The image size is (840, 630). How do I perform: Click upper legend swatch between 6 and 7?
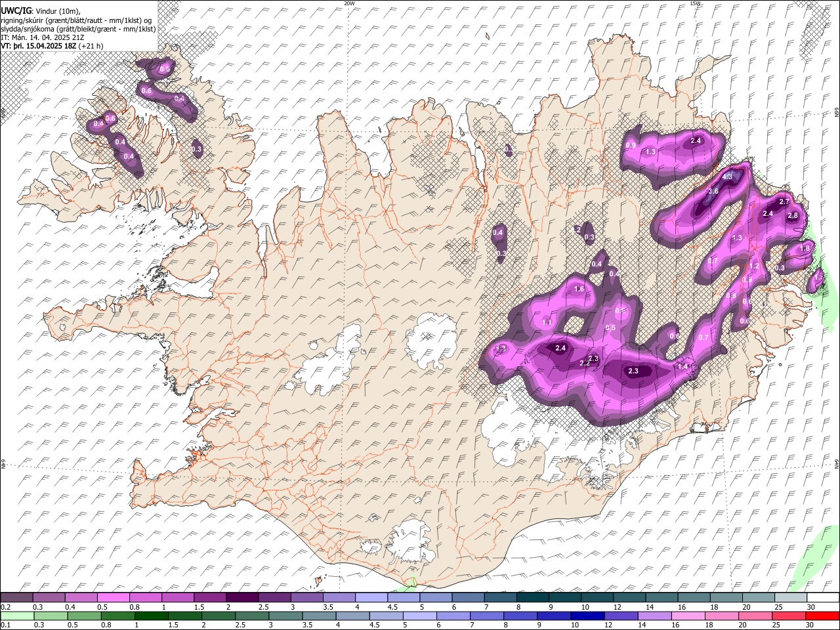468,597
